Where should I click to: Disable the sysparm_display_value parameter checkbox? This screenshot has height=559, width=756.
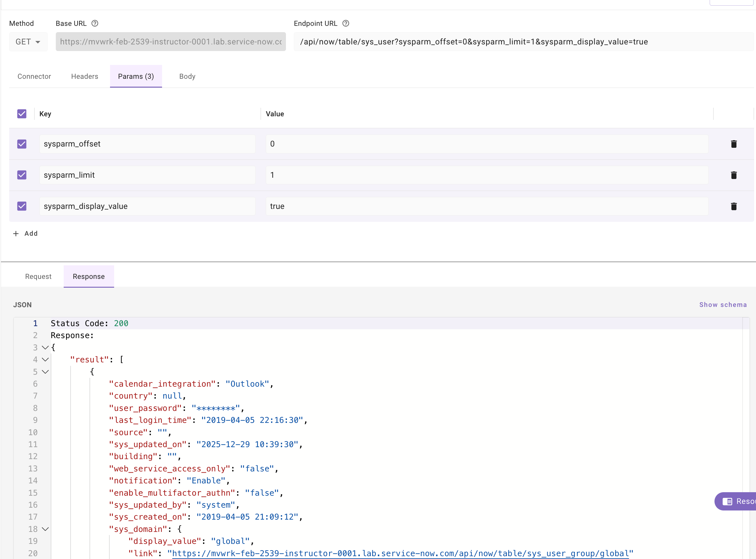point(22,206)
